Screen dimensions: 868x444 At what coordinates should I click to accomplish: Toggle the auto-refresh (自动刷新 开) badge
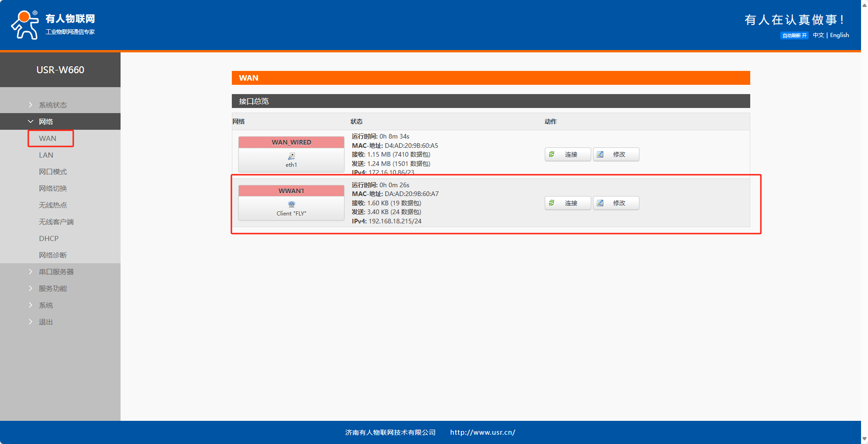[x=794, y=36]
